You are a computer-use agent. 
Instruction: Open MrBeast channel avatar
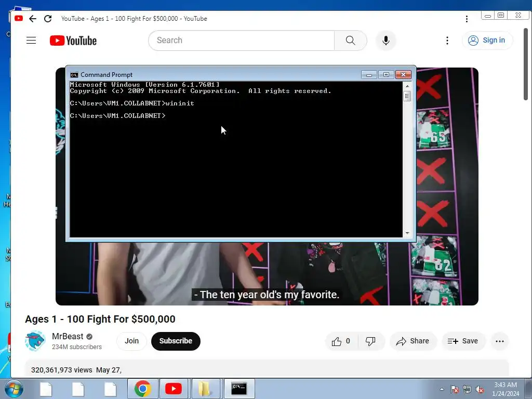click(35, 341)
